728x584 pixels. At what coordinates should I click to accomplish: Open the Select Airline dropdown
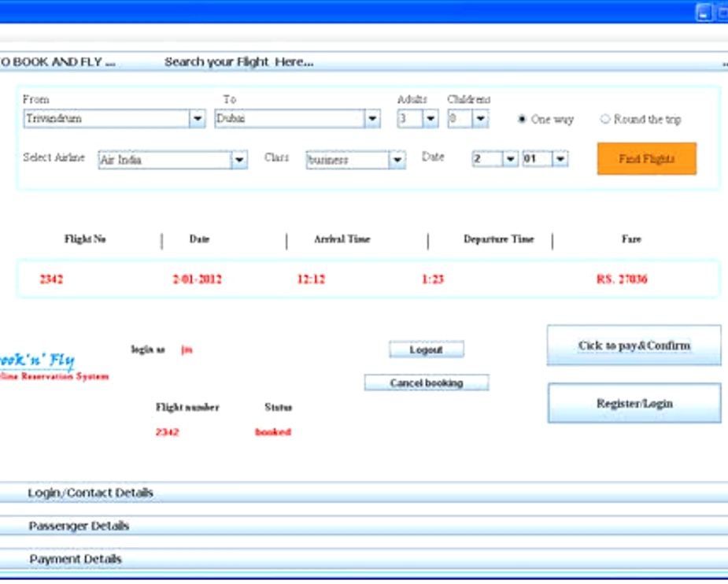239,160
